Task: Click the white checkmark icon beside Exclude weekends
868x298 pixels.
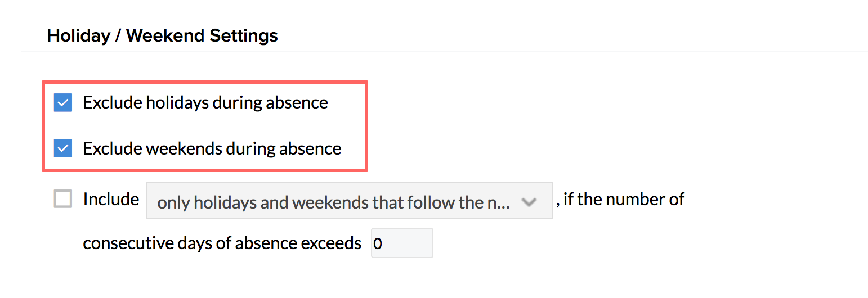Action: (63, 148)
